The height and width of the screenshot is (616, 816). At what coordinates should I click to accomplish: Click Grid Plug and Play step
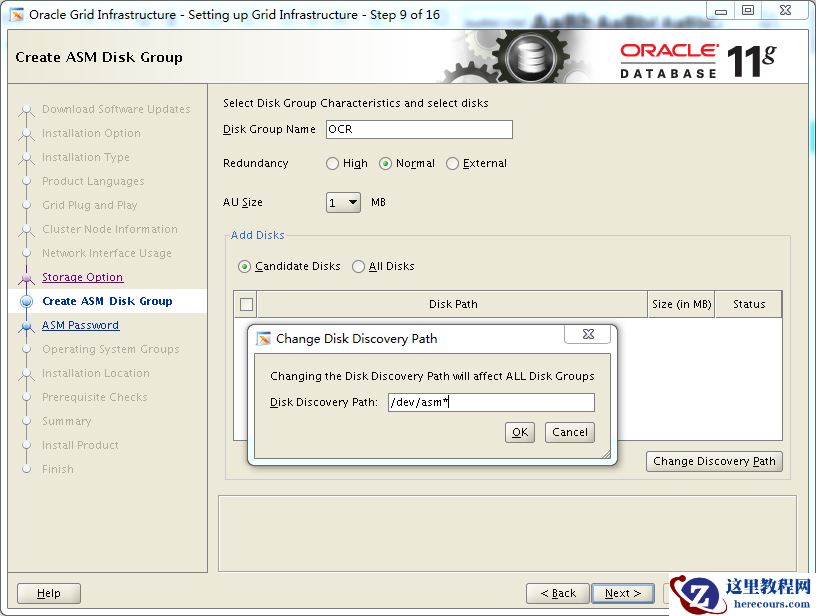(x=90, y=205)
